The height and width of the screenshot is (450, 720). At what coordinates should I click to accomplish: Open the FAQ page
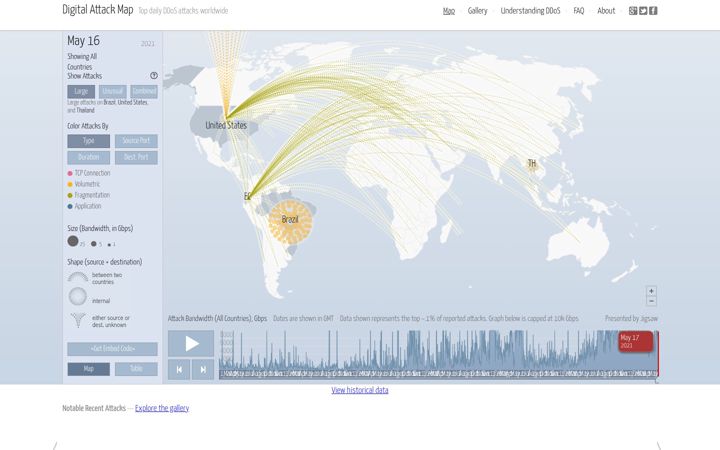579,11
